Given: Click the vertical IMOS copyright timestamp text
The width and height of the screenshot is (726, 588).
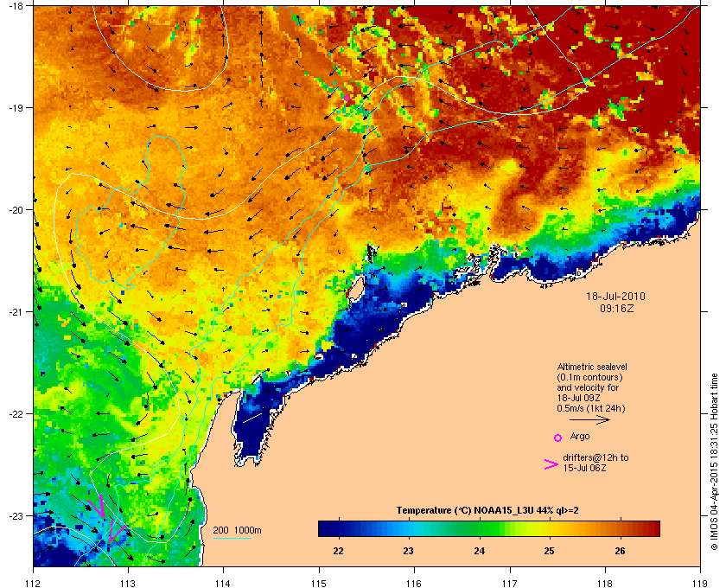Looking at the screenshot, I should coord(715,462).
